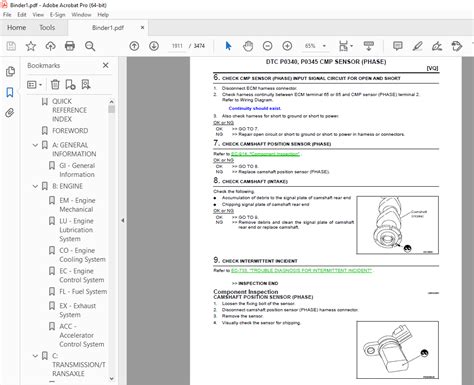
Task: Open the FOREWORD bookmark
Action: pos(70,131)
